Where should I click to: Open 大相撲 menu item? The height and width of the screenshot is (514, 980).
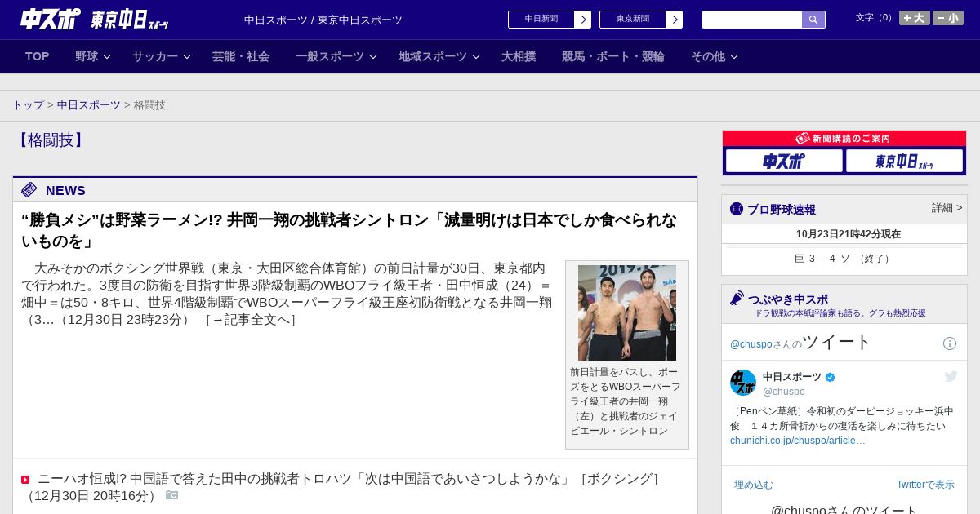tap(519, 56)
